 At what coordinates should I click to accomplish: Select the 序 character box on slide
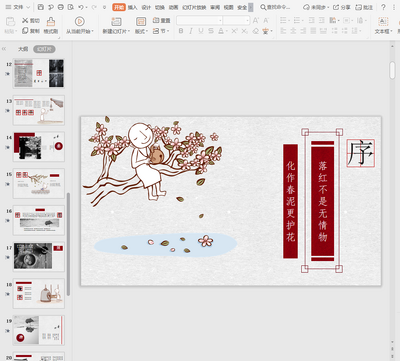(361, 153)
